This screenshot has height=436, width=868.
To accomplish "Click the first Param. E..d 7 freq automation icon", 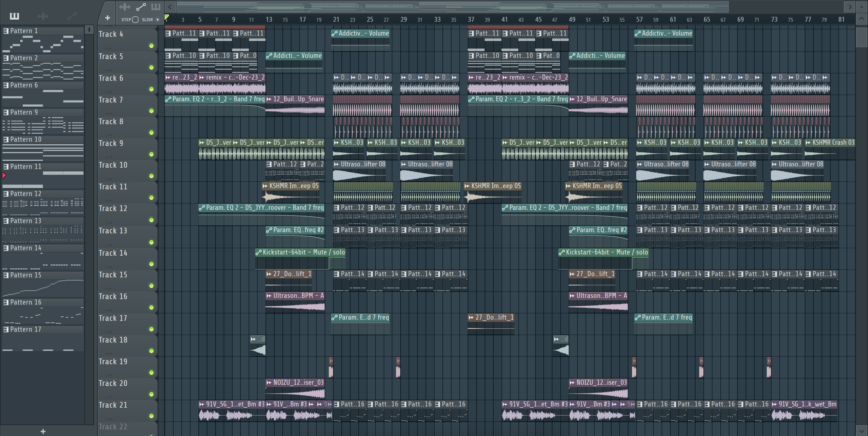I will tap(334, 317).
